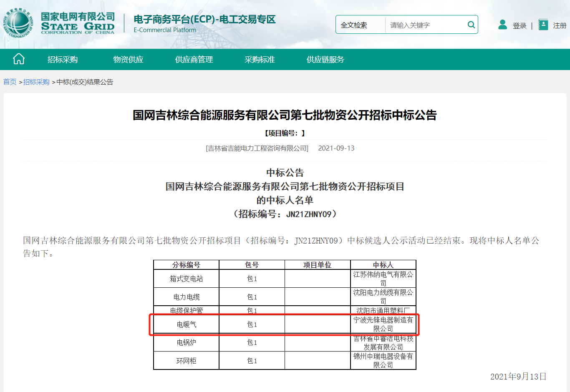
Task: Click the 分标编号 column header
Action: click(x=186, y=265)
